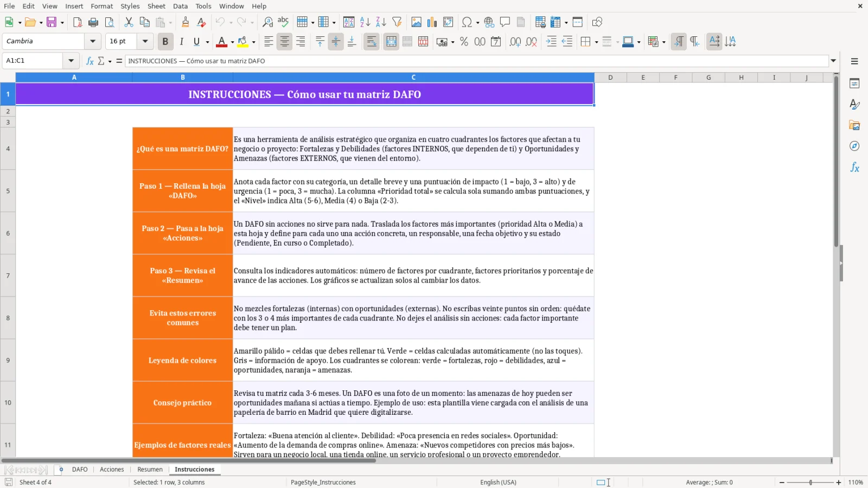Toggle Italic formatting
The image size is (868, 488).
(181, 42)
